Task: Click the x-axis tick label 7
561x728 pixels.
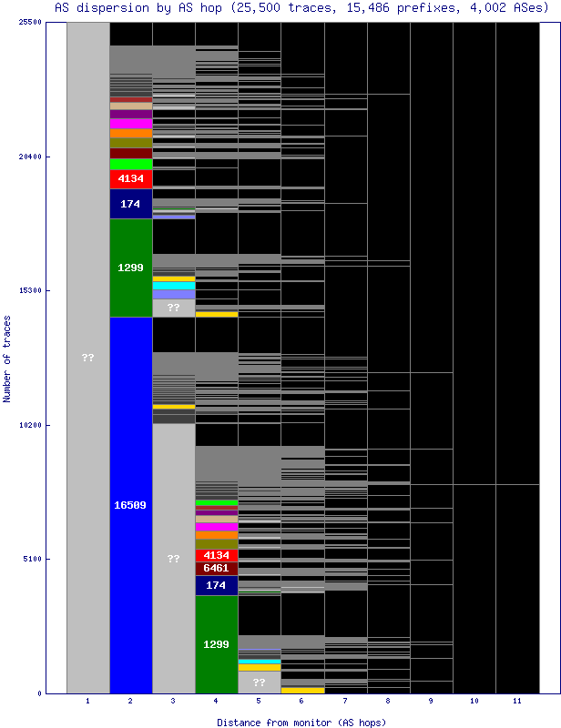Action: click(345, 702)
